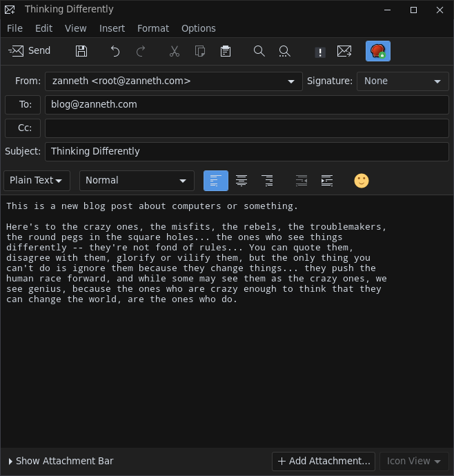Align text left
The height and width of the screenshot is (476, 454).
pyautogui.click(x=216, y=181)
